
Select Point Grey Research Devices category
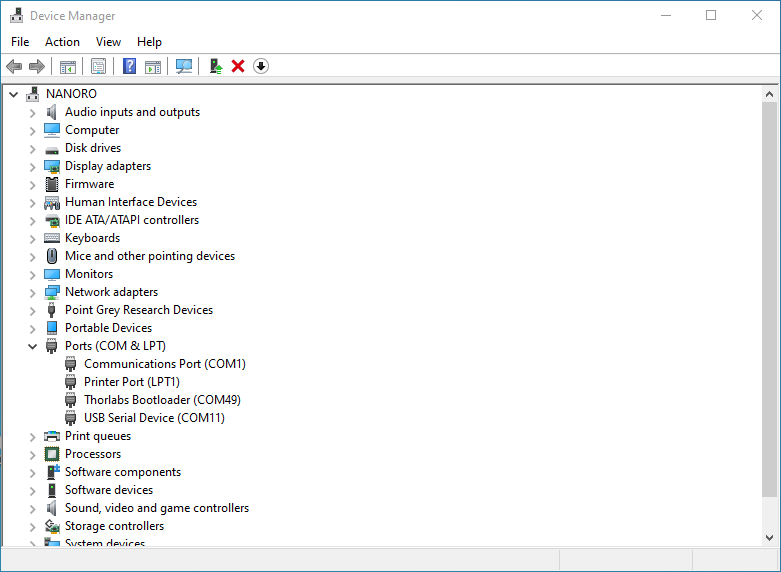(138, 310)
